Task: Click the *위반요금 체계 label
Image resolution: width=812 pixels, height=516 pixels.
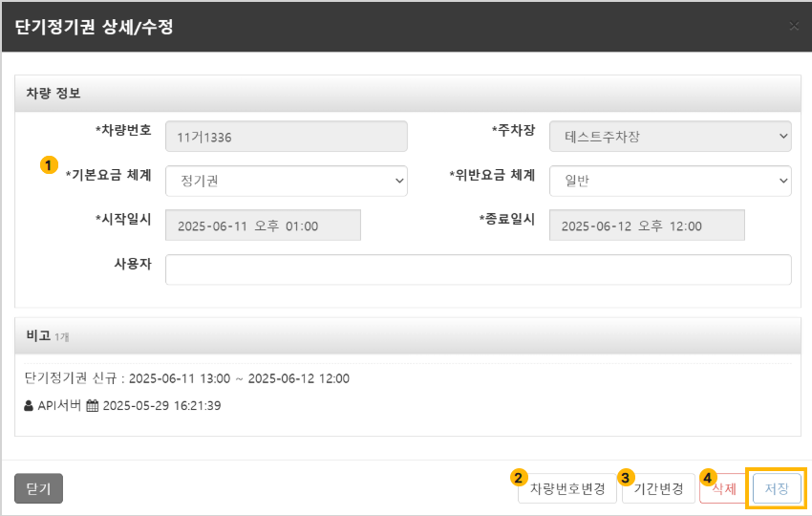Action: pyautogui.click(x=492, y=175)
